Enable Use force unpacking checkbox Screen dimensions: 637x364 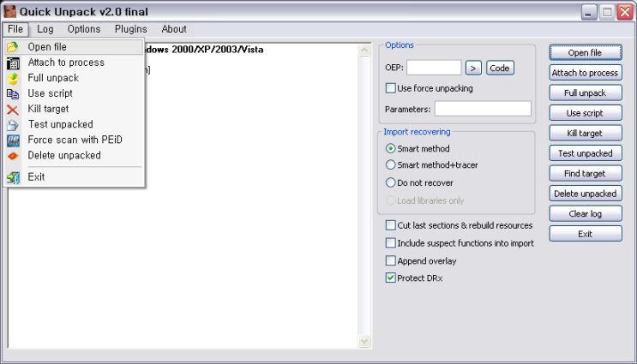[391, 88]
